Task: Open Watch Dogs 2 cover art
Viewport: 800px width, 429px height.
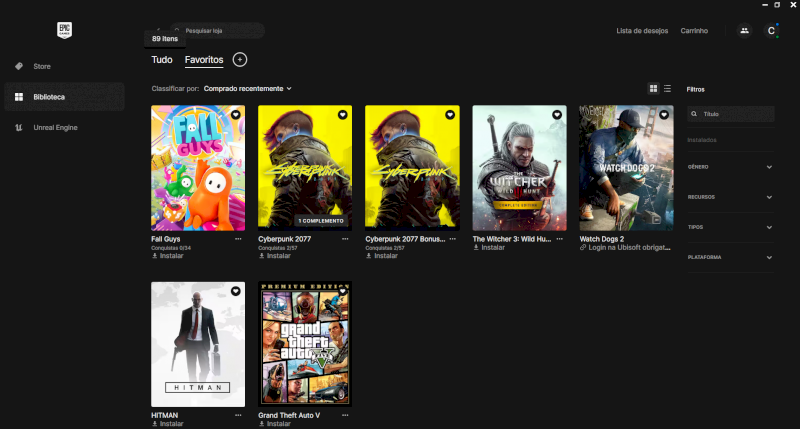Action: pyautogui.click(x=627, y=168)
